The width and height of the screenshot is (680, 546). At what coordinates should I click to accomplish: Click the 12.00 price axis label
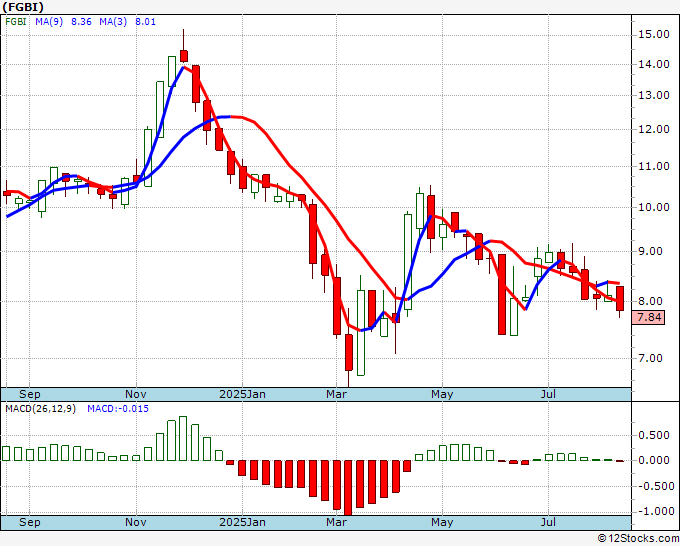point(654,129)
